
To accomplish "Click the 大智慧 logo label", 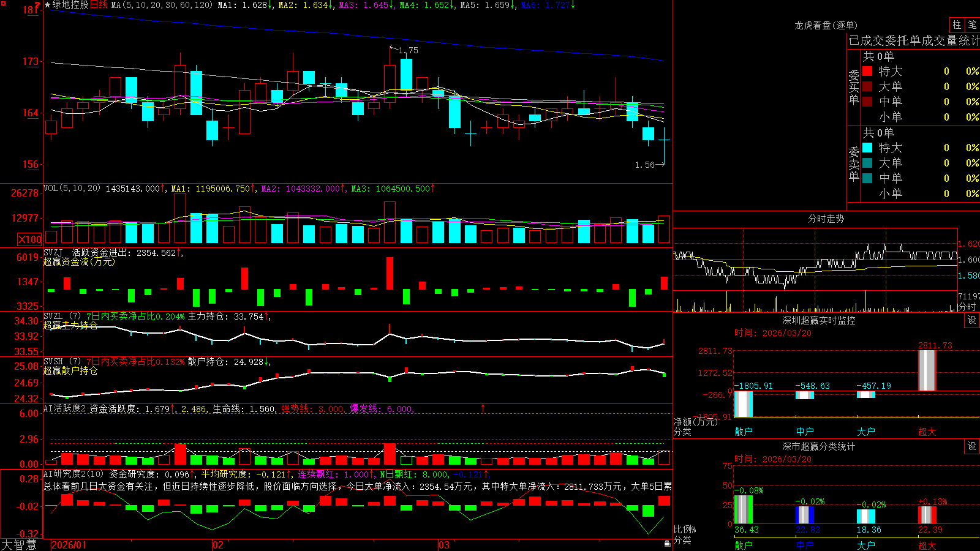I will pos(19,545).
